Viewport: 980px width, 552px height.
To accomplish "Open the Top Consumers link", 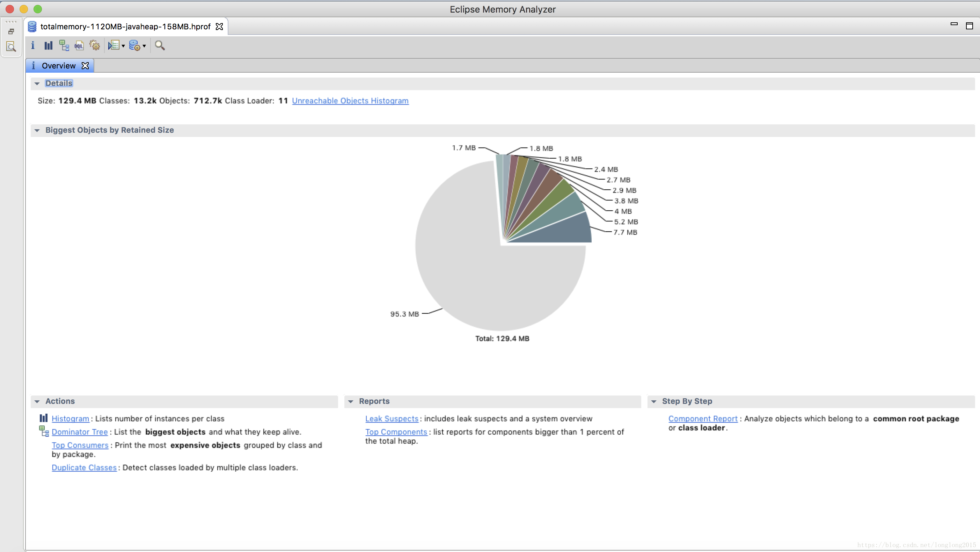I will click(80, 445).
